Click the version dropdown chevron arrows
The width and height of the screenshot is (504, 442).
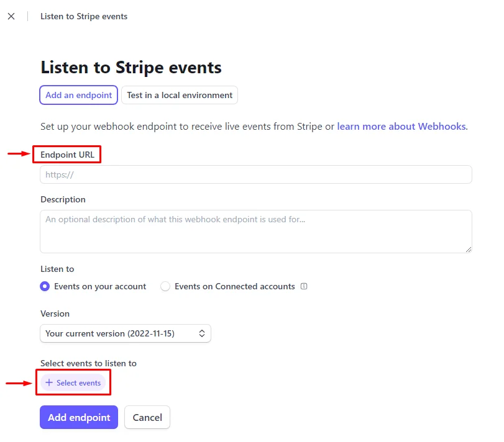pyautogui.click(x=202, y=333)
